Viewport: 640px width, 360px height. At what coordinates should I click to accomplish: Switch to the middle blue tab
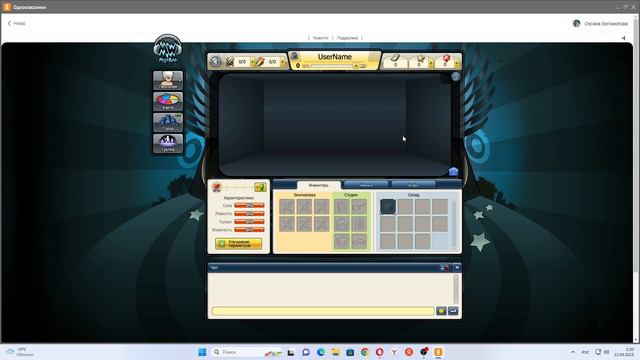click(366, 185)
